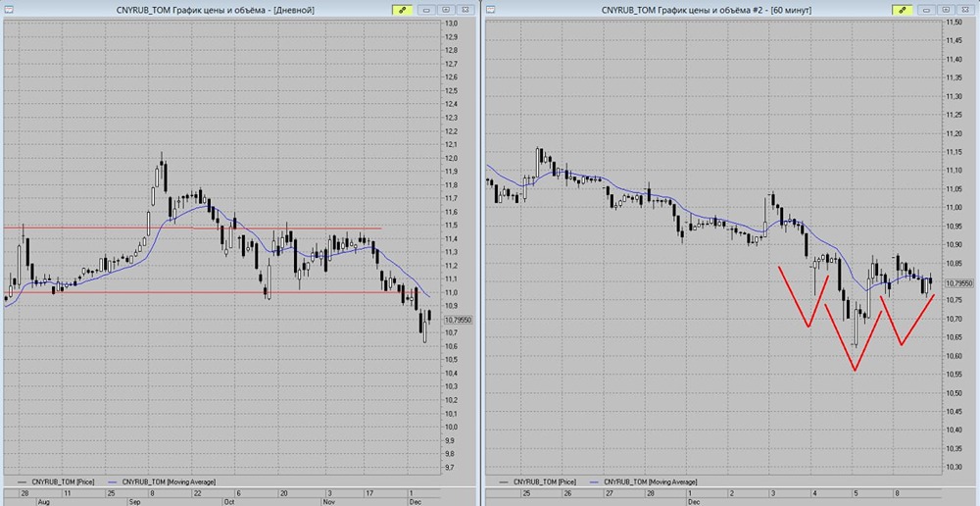Maximize the daily CNYRUB_TOM chart window
The image size is (980, 506).
448,9
